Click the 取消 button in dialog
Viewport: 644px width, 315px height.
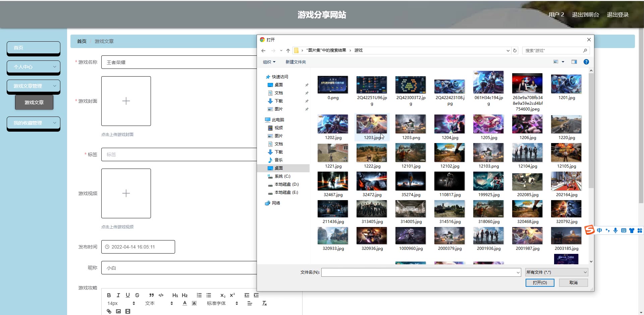(x=574, y=283)
